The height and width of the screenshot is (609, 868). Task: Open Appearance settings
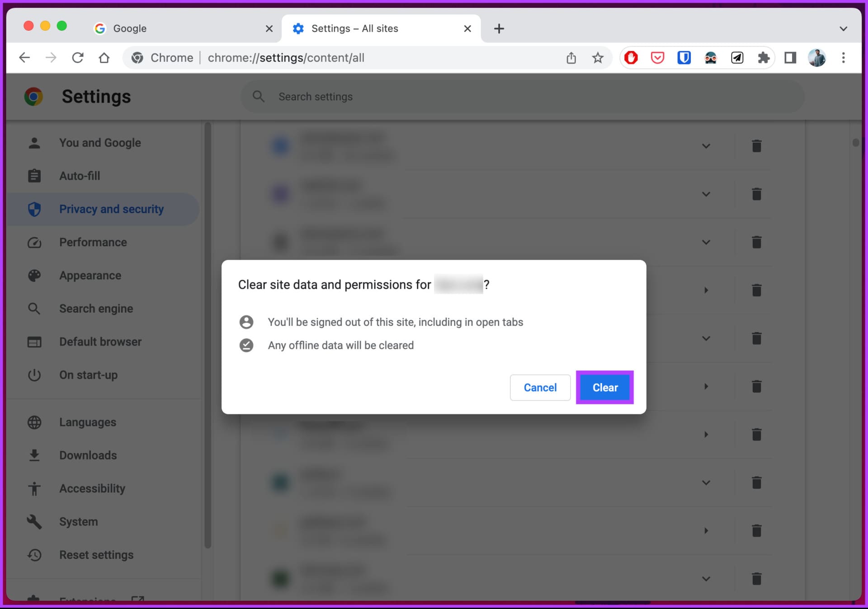click(103, 275)
